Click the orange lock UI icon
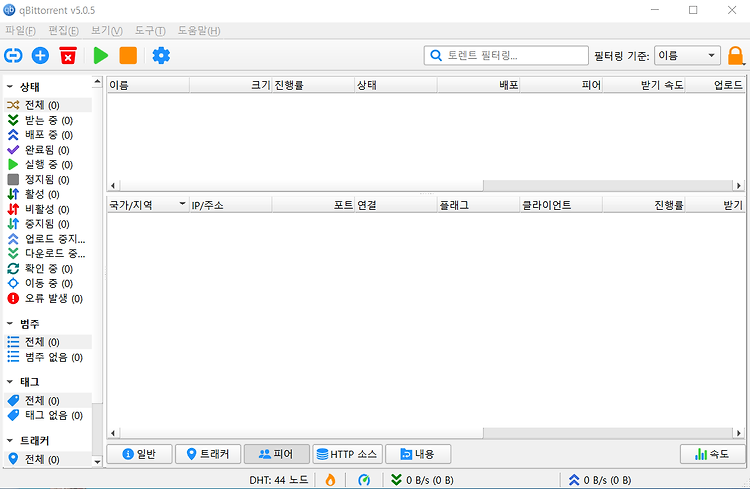 pos(735,56)
